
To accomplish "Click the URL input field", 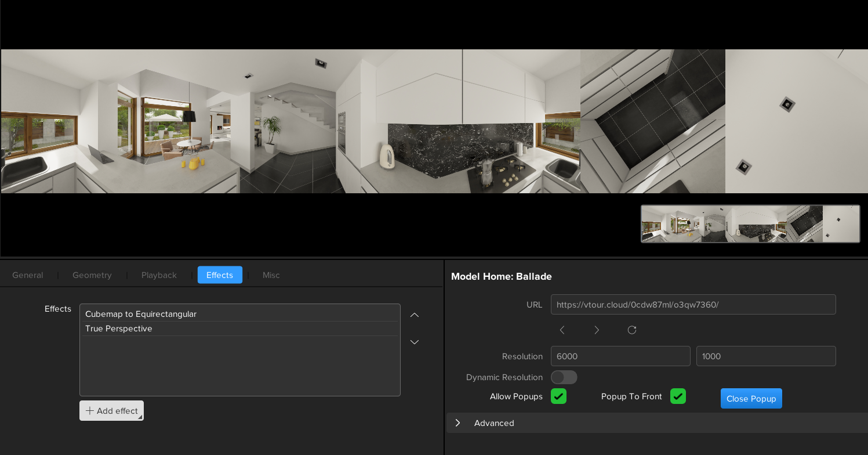I will (693, 305).
